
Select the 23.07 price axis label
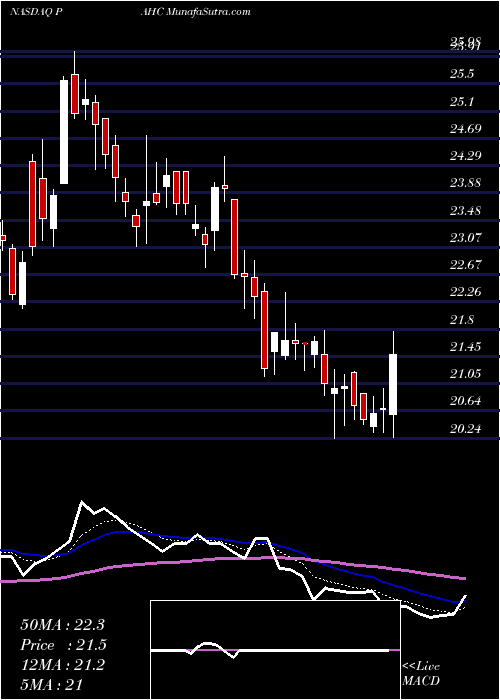pyautogui.click(x=466, y=238)
